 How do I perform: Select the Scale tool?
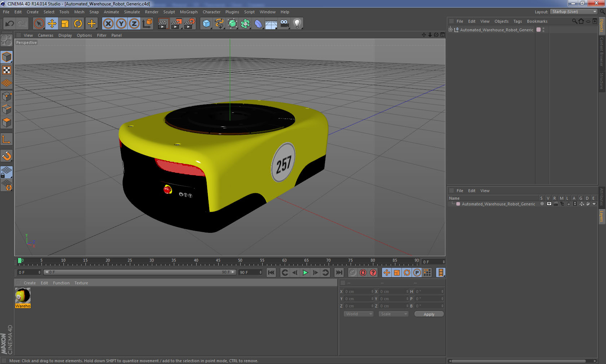coord(65,24)
